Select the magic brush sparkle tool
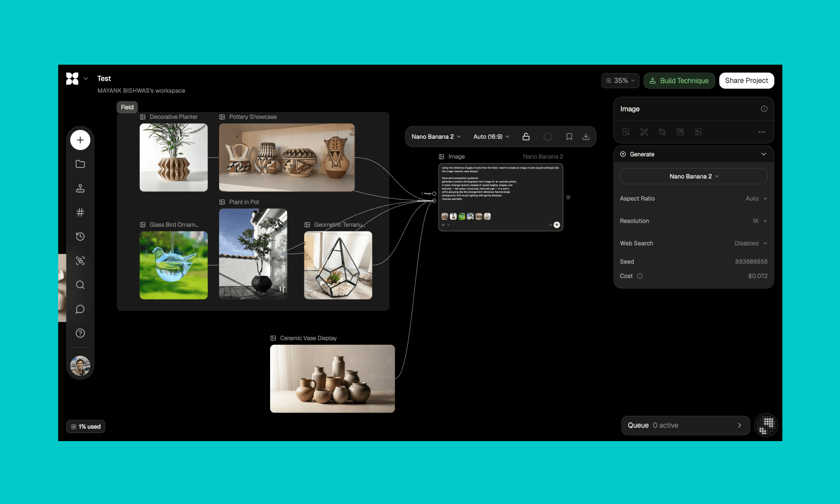840x504 pixels. pyautogui.click(x=644, y=132)
